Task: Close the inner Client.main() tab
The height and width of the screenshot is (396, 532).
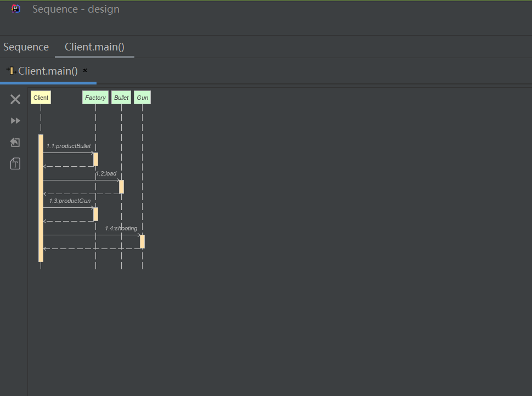Action: 85,71
